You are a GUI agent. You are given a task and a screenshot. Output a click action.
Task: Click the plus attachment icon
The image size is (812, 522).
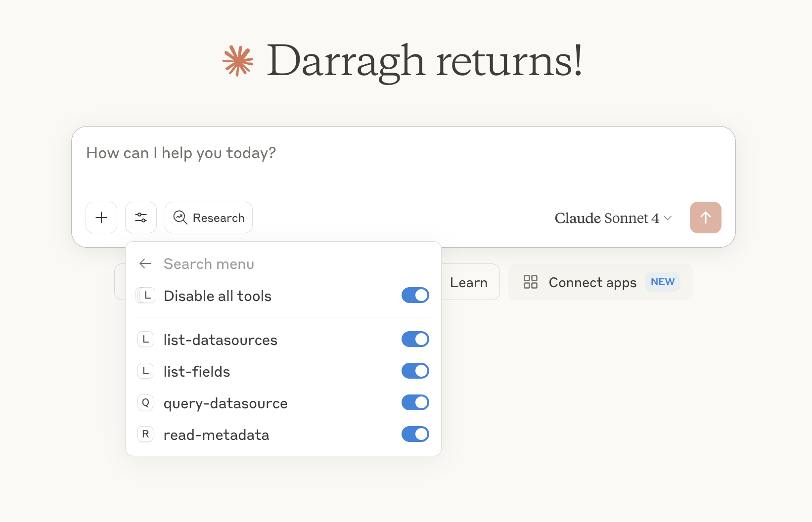pyautogui.click(x=101, y=217)
